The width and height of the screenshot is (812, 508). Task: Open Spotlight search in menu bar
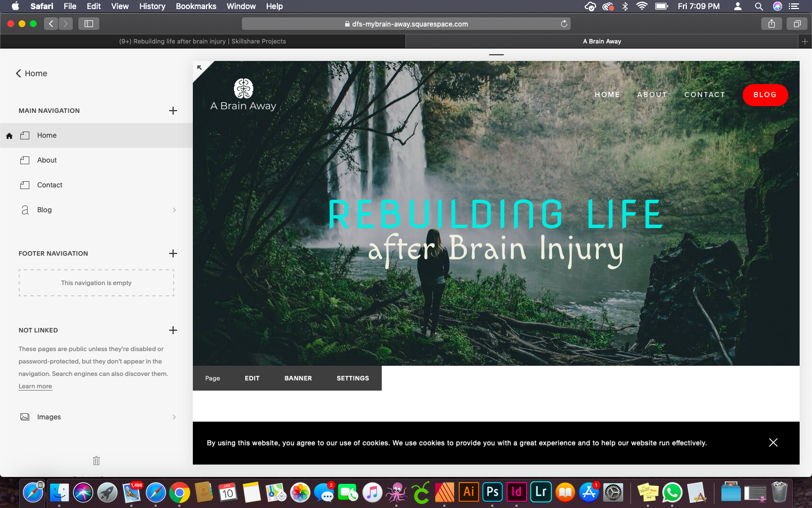pyautogui.click(x=759, y=6)
